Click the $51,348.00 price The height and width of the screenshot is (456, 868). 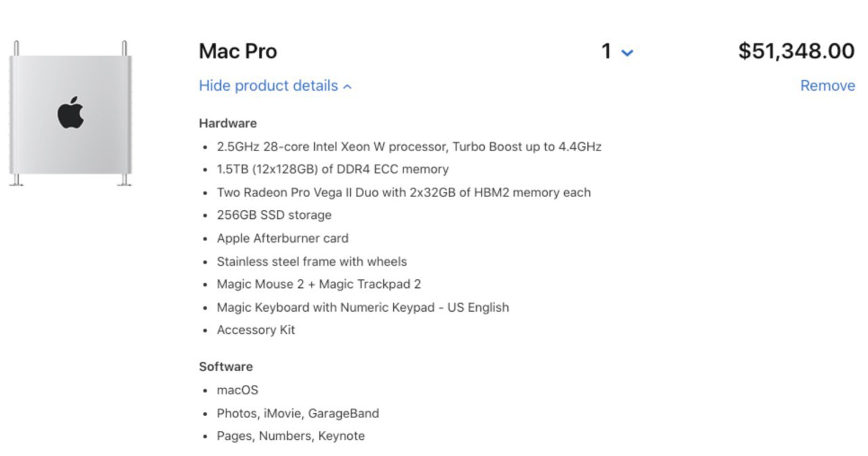point(796,51)
